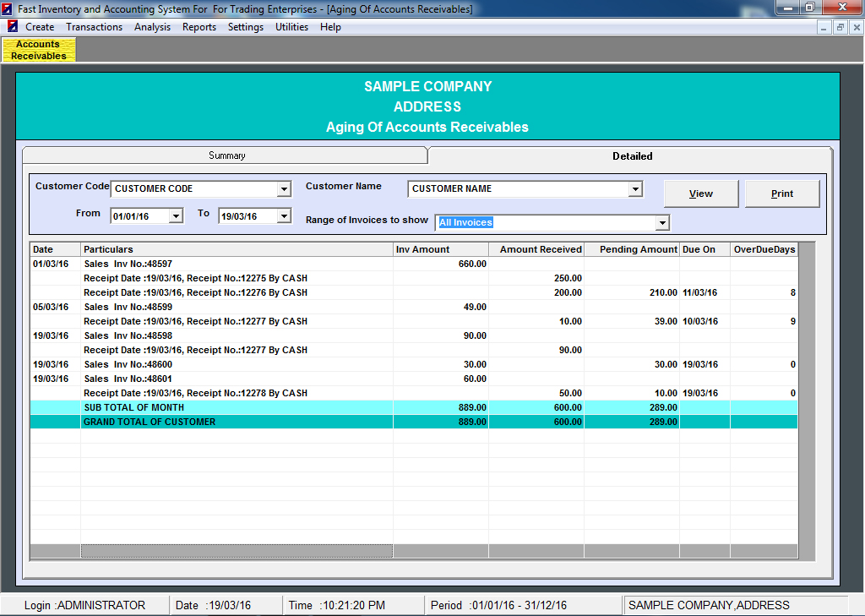Open the Transactions menu

tap(94, 27)
